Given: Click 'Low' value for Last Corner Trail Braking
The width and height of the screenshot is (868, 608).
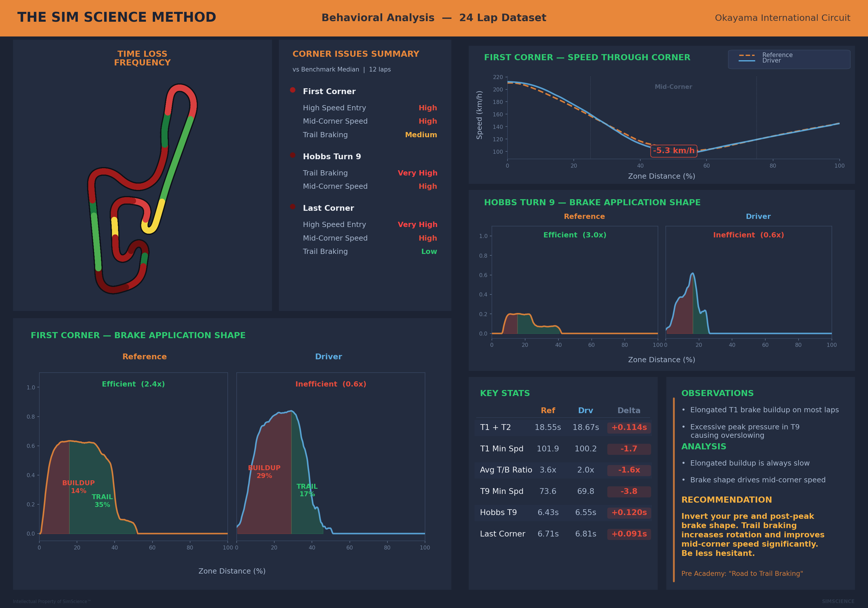Looking at the screenshot, I should pos(429,251).
